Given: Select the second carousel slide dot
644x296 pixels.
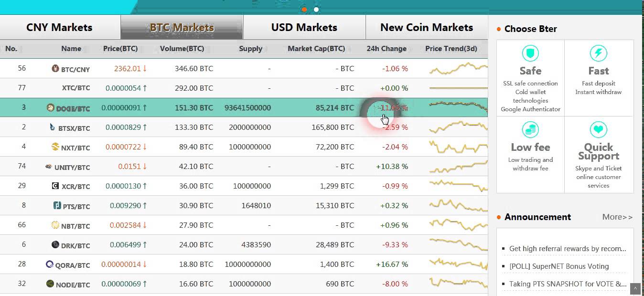Looking at the screenshot, I should pos(316,9).
